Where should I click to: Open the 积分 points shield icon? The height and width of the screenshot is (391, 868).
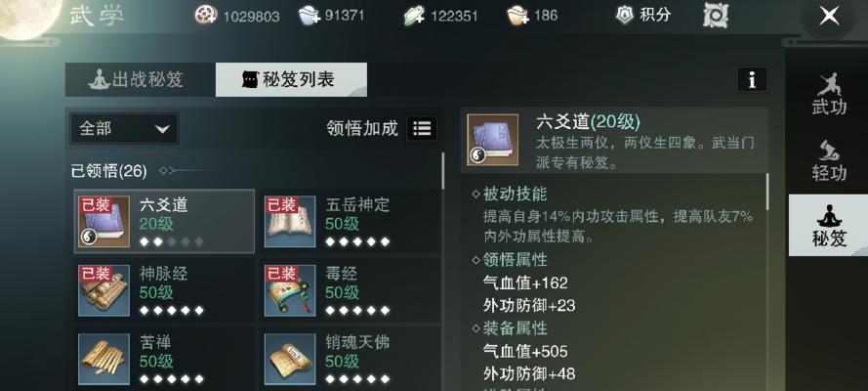pos(625,15)
